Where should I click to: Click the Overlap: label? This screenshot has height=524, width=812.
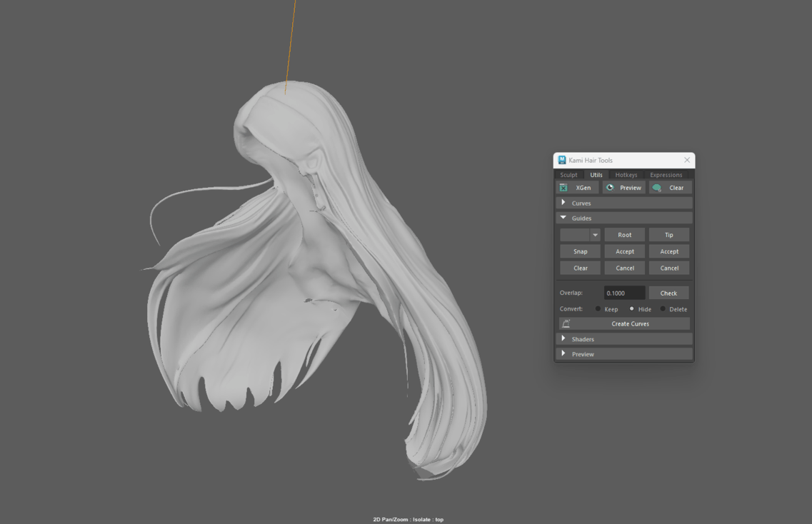[x=571, y=293]
